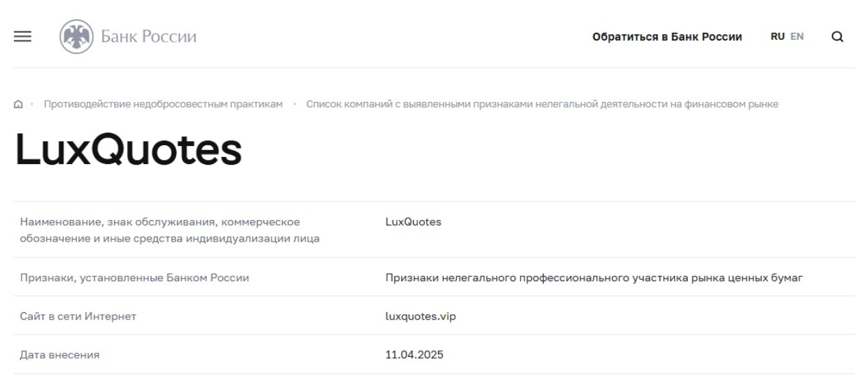Click the Сайт в сети Интернет label

pos(78,317)
